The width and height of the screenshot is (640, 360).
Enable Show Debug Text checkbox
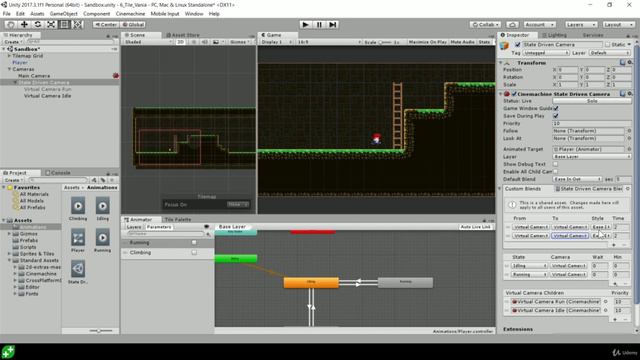(x=556, y=164)
